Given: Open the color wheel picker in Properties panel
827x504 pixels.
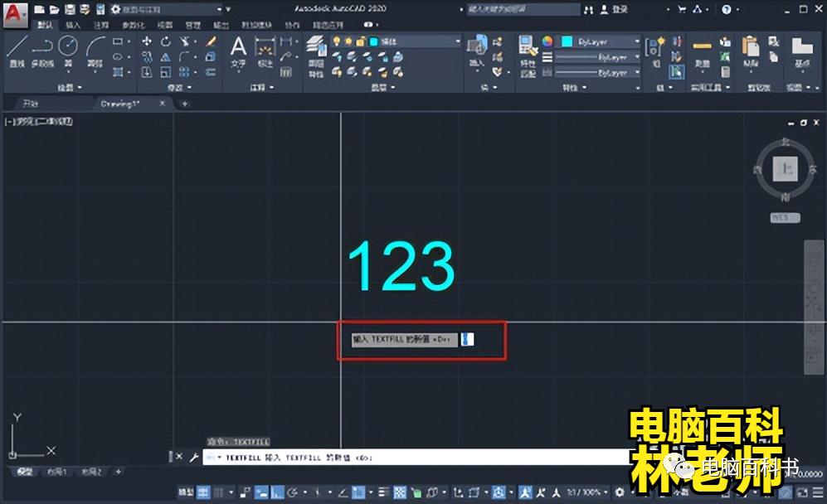Looking at the screenshot, I should pos(546,41).
